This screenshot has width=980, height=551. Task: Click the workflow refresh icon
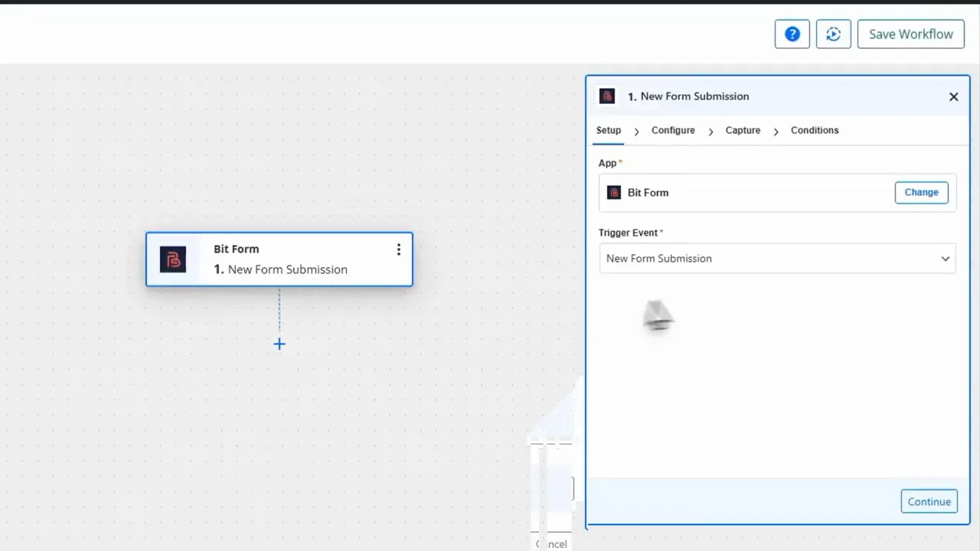(833, 34)
